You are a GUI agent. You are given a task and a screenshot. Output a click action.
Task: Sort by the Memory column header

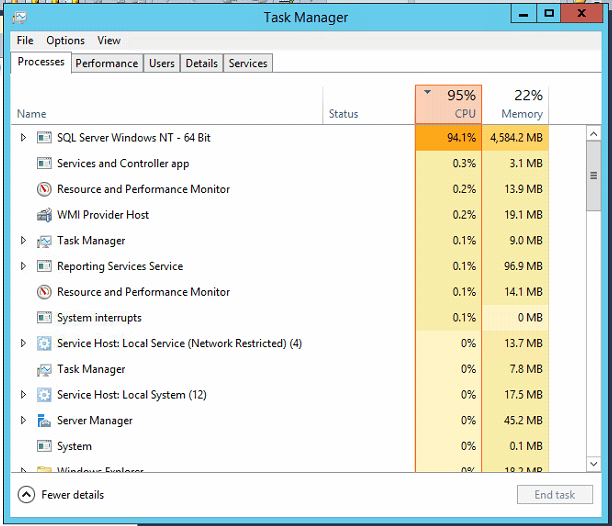(515, 104)
